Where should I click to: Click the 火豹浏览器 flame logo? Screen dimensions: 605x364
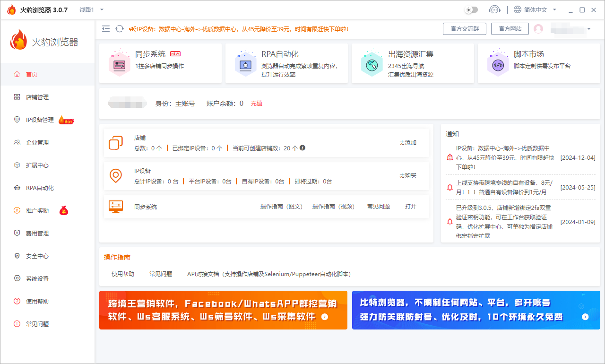(19, 40)
